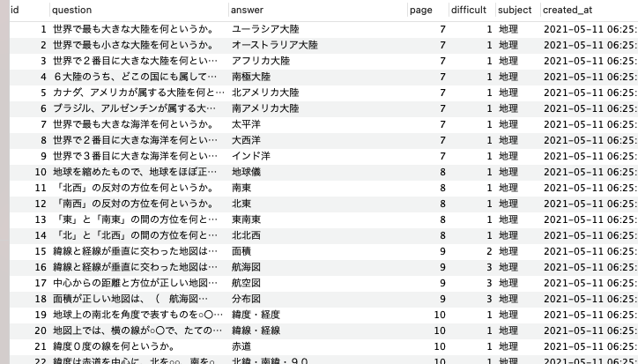Select answer cell 緯度・経度

pyautogui.click(x=256, y=316)
